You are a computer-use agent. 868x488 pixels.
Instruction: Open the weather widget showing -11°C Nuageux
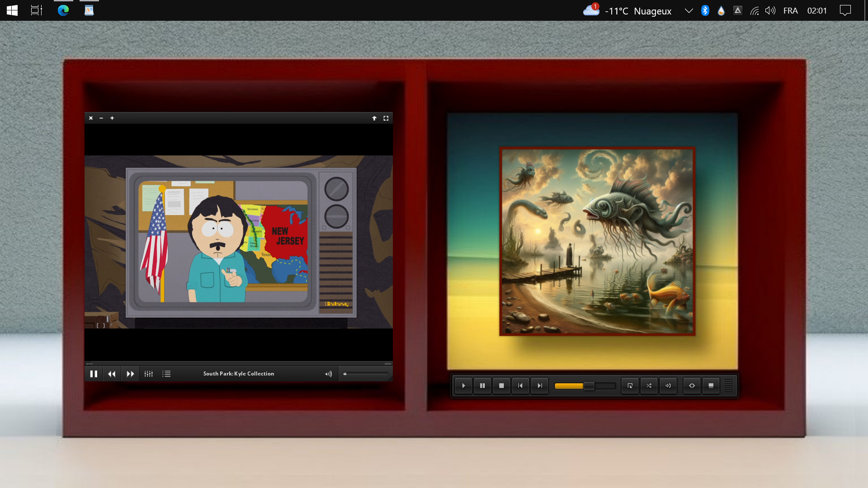pyautogui.click(x=627, y=10)
